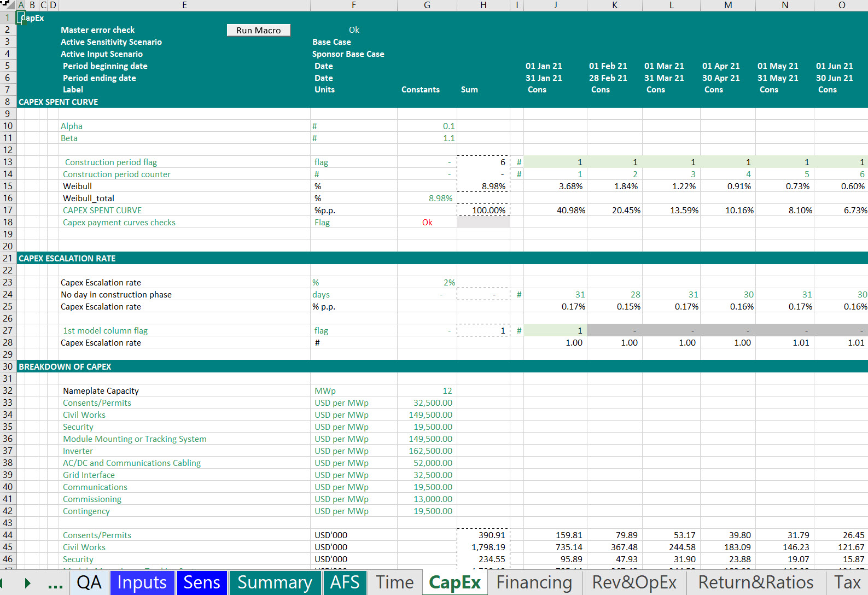Click the CapEx title cell in row 1
The image size is (868, 595).
click(x=32, y=18)
